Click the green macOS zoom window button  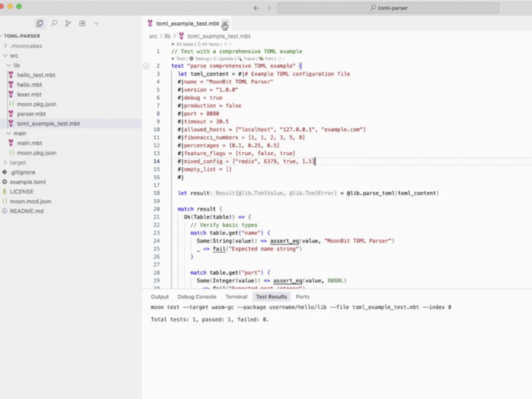(19, 6)
